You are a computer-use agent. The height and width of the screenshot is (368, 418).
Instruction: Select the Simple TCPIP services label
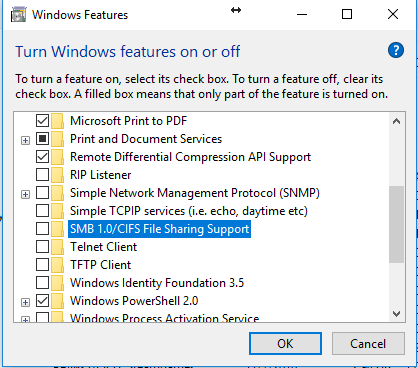(189, 211)
